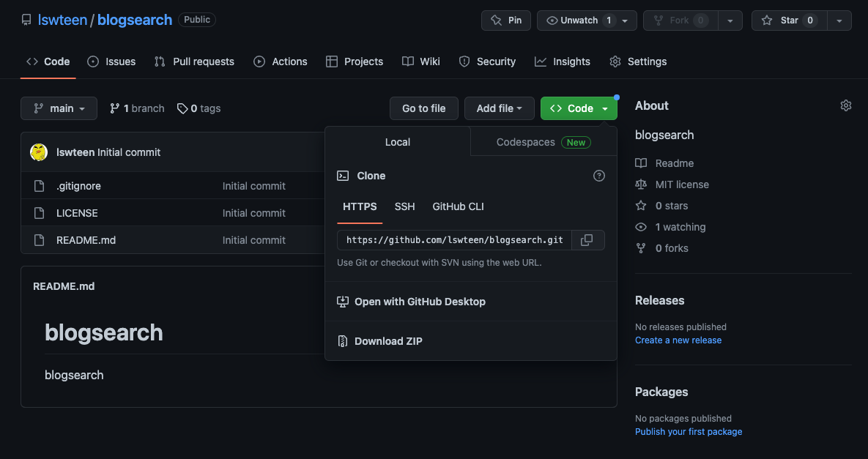868x459 pixels.
Task: Click the README.md row's Initial commit message
Action: (x=254, y=240)
